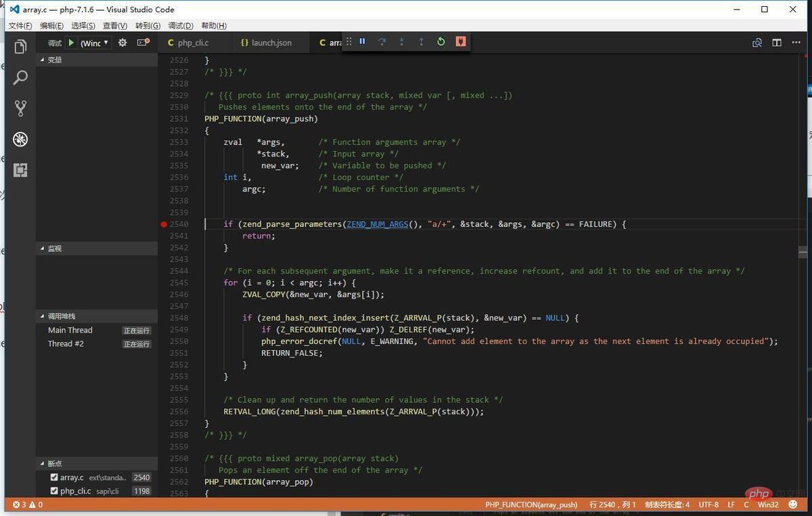The width and height of the screenshot is (812, 516).
Task: Click the 行 2540, 列 1 cursor position
Action: (x=612, y=504)
